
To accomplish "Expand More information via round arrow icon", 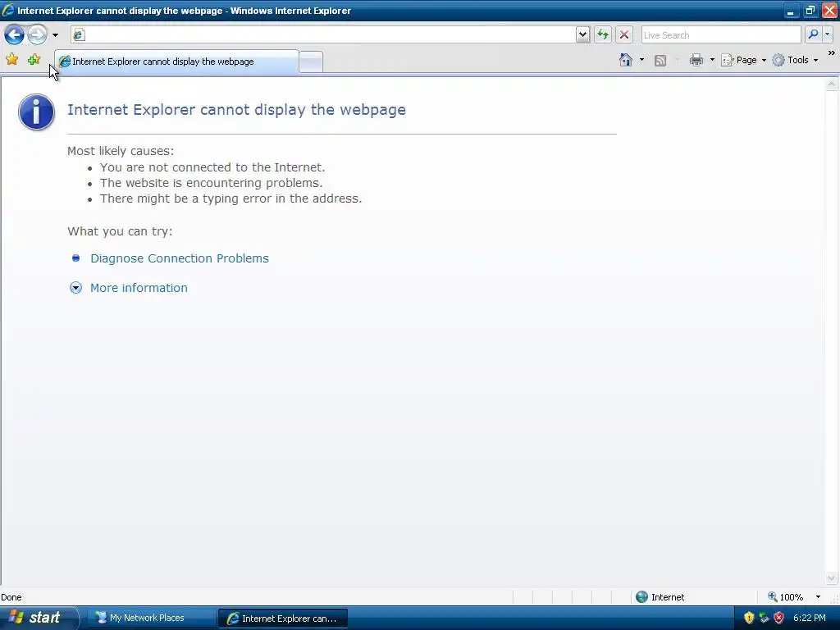I will pyautogui.click(x=76, y=288).
